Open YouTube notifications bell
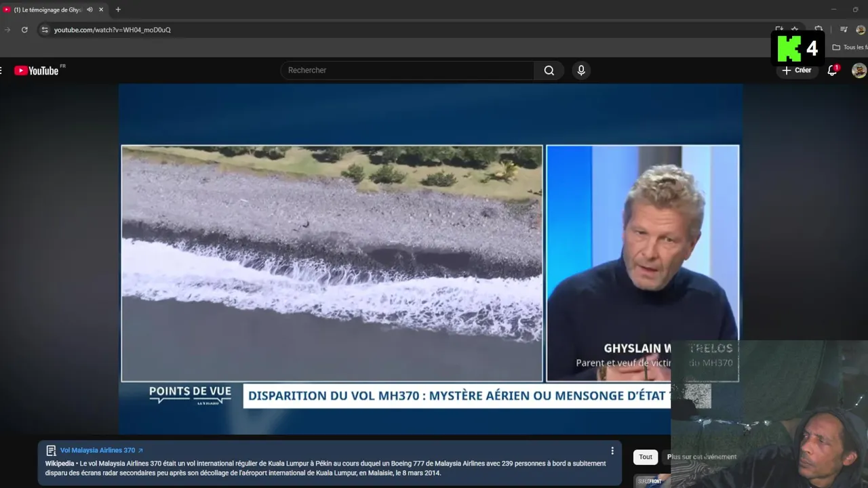868x488 pixels. pyautogui.click(x=832, y=70)
